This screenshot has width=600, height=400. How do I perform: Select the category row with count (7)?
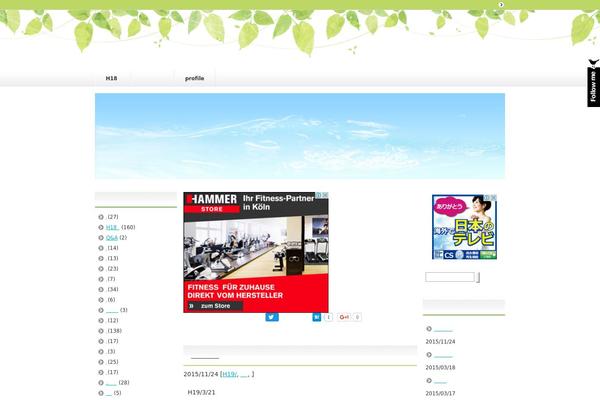click(x=107, y=279)
